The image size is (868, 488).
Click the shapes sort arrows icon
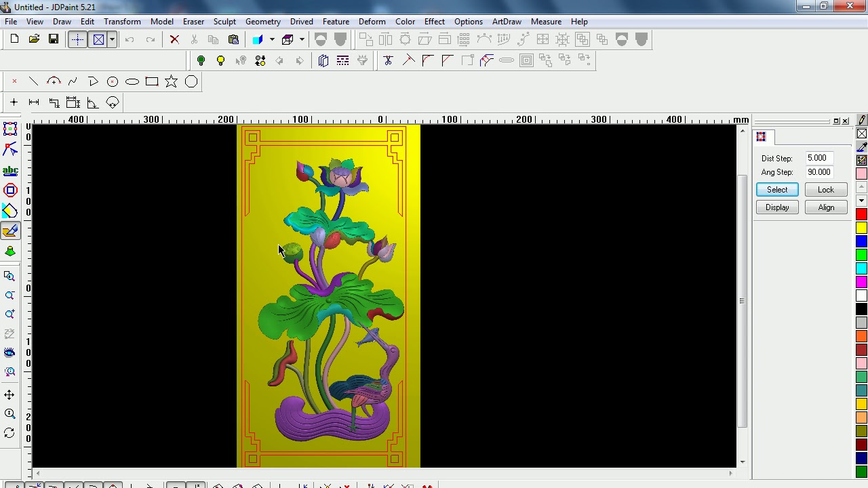(x=260, y=61)
